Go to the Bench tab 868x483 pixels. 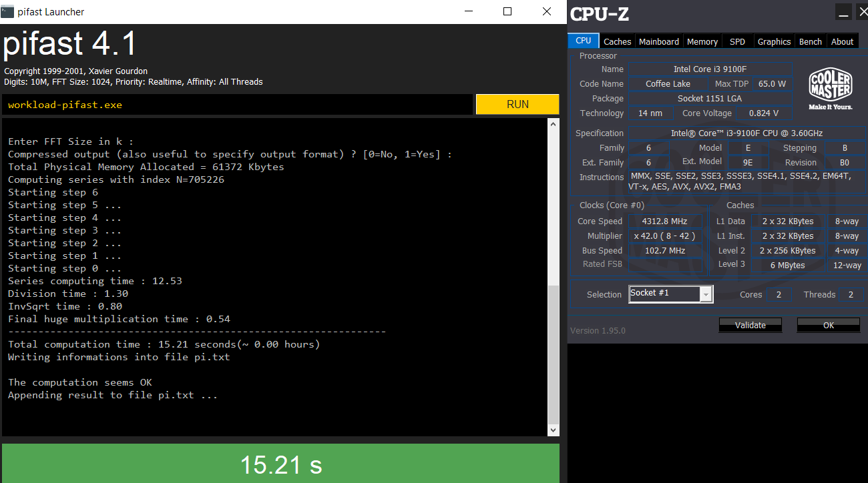(811, 41)
